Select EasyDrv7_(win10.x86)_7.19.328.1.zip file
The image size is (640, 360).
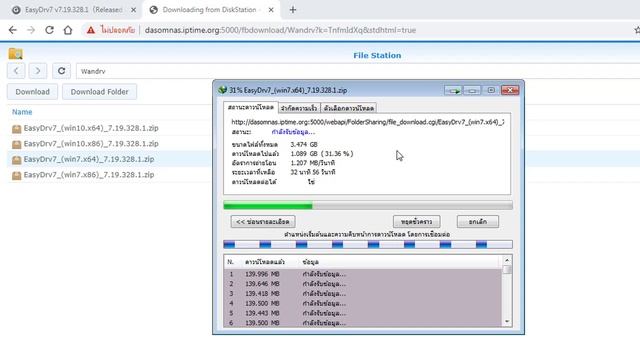click(91, 144)
